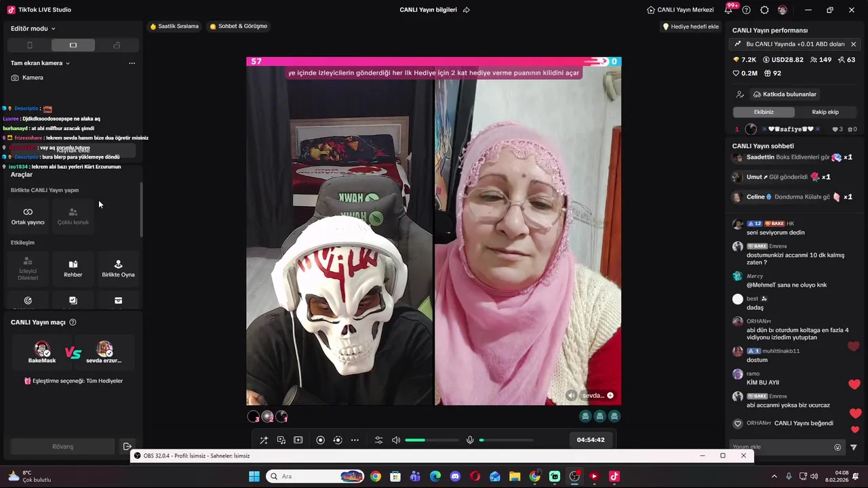The width and height of the screenshot is (868, 488).
Task: Adjust the microphone level slider
Action: coord(506,440)
